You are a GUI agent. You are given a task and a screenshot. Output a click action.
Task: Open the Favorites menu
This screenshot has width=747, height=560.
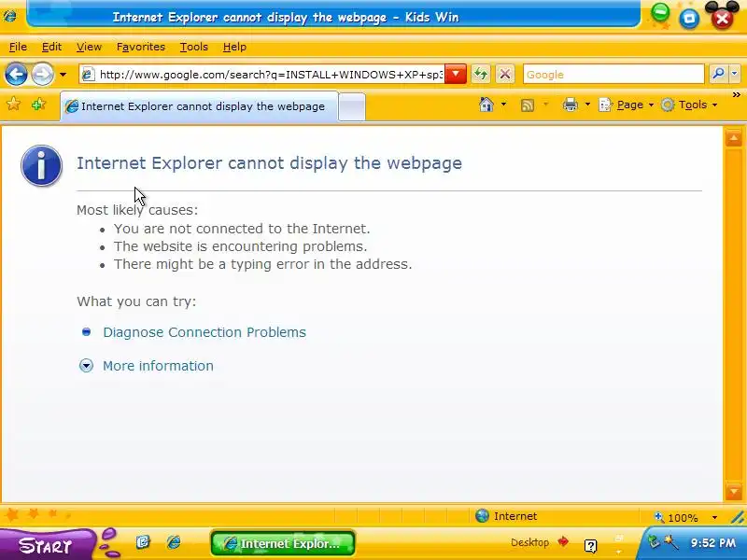pos(141,47)
